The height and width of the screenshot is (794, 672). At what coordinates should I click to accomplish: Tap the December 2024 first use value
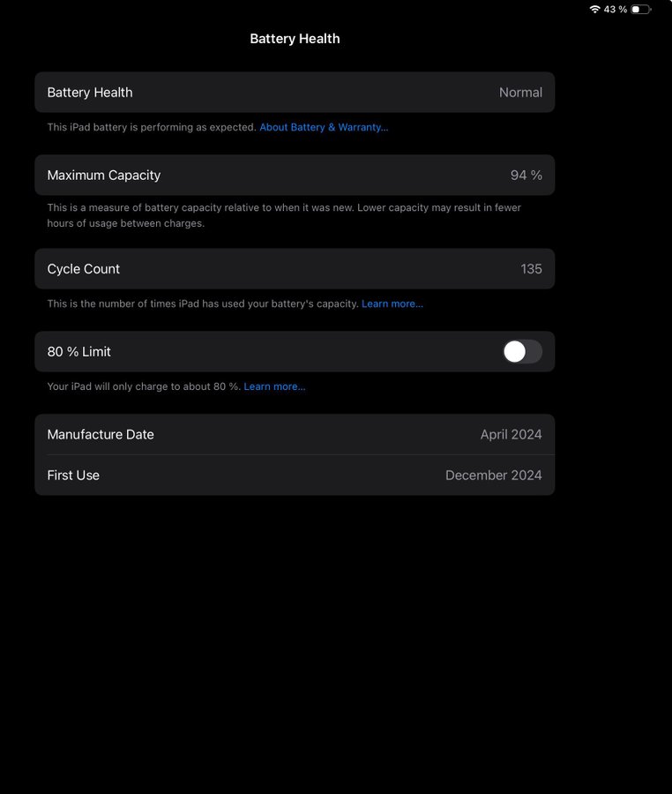[493, 476]
